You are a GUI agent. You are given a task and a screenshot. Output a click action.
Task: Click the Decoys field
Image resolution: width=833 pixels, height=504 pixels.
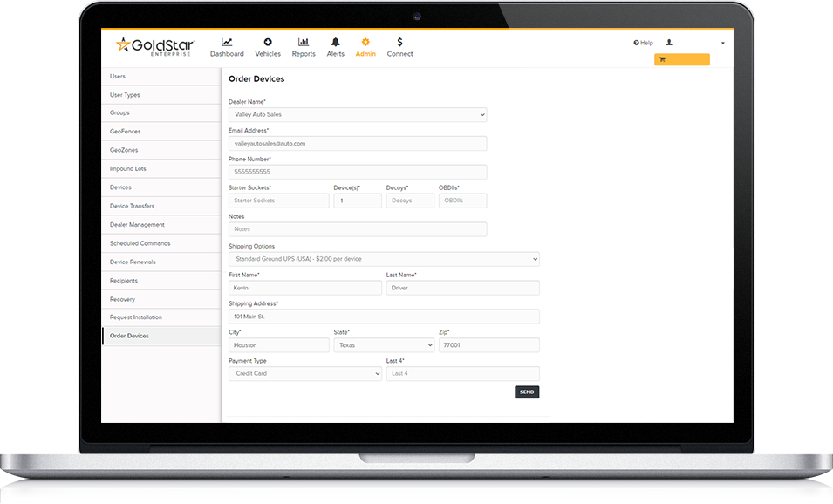[410, 201]
